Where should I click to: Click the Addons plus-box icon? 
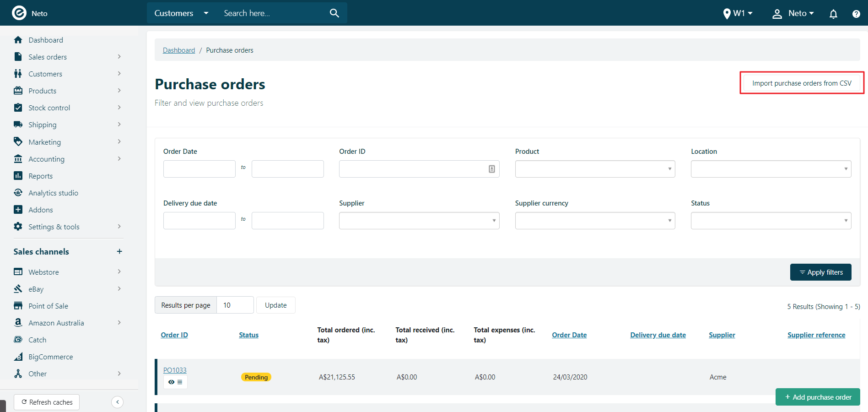[x=18, y=210]
